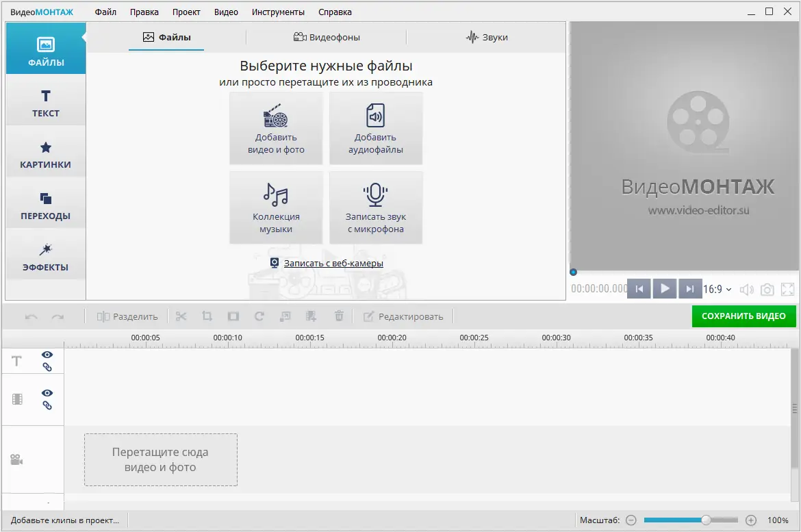
Task: Click the Редактировать edit button
Action: point(403,317)
